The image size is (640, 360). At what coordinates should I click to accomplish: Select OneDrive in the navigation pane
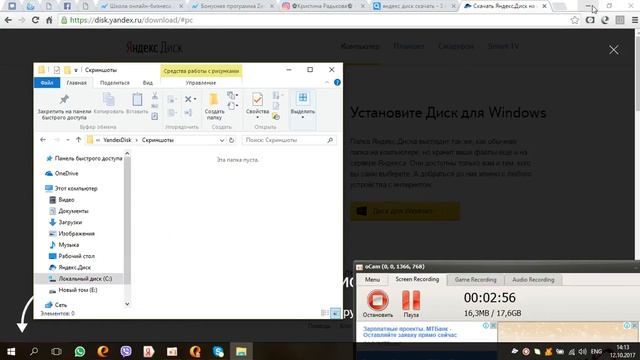point(66,173)
